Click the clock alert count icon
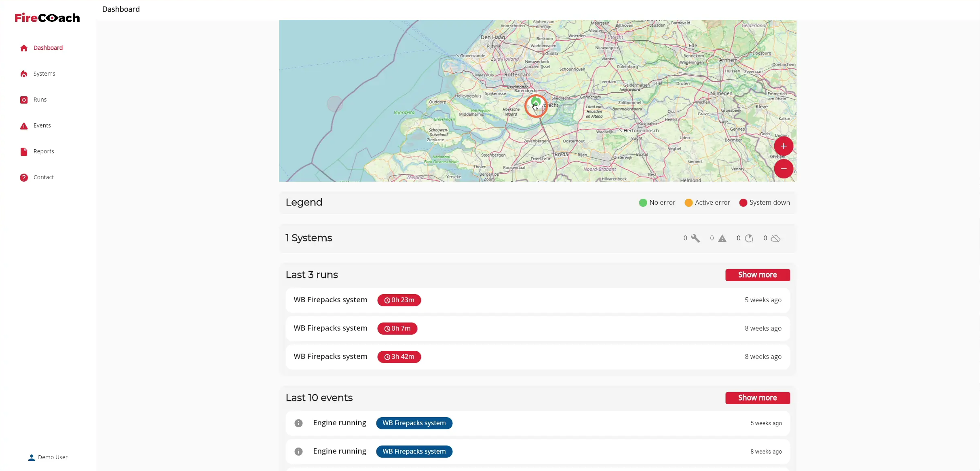 (x=749, y=238)
